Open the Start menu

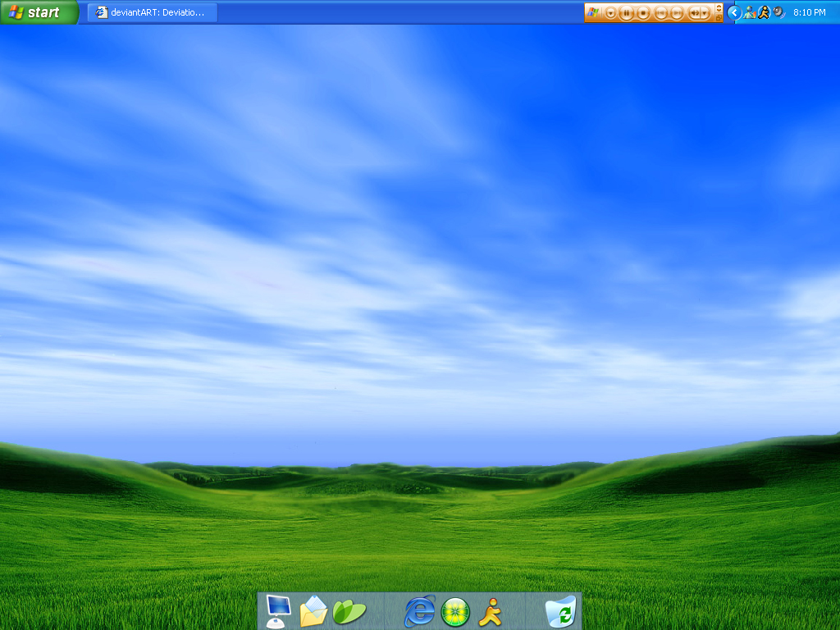39,12
